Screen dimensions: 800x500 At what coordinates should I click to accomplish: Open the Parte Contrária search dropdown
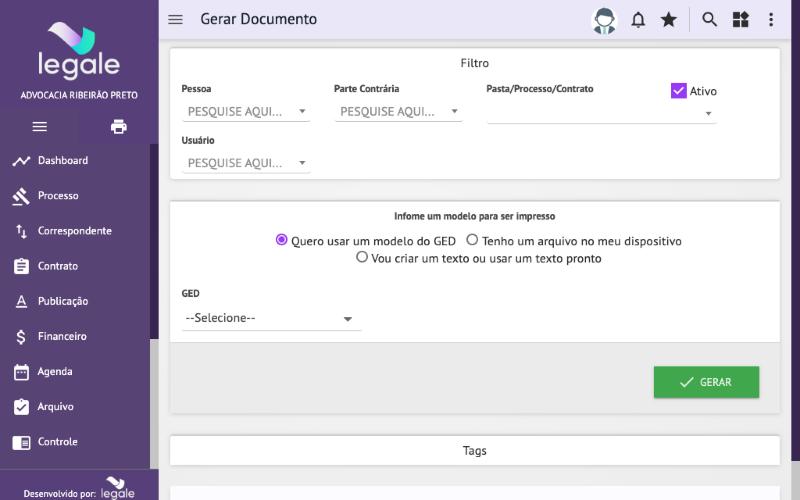point(398,112)
